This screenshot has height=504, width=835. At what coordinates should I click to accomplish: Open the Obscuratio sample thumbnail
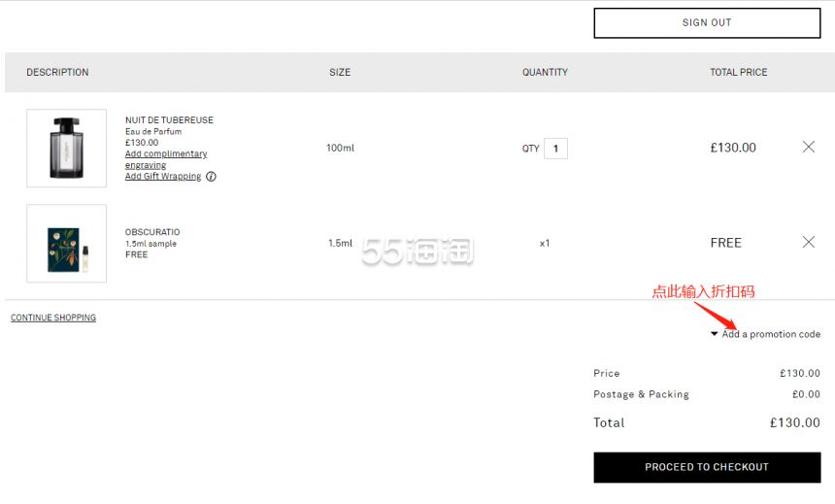(x=67, y=244)
